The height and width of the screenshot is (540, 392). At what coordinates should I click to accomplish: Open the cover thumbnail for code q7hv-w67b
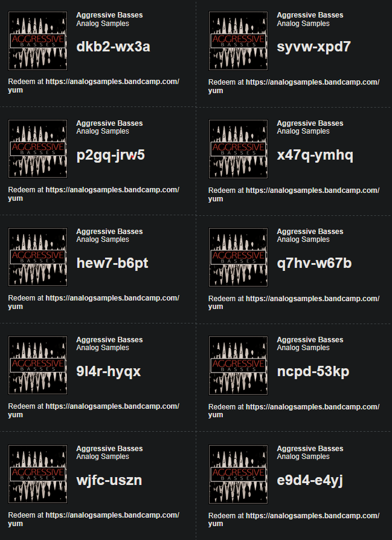click(x=238, y=258)
